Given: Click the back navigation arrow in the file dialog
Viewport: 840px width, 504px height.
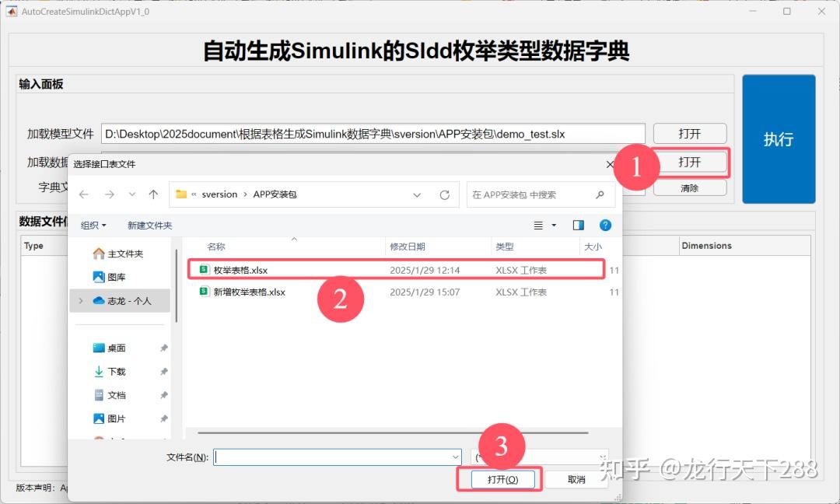Looking at the screenshot, I should pyautogui.click(x=84, y=194).
